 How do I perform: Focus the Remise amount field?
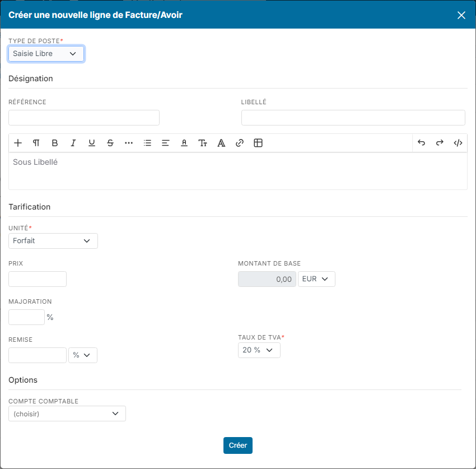(38, 355)
